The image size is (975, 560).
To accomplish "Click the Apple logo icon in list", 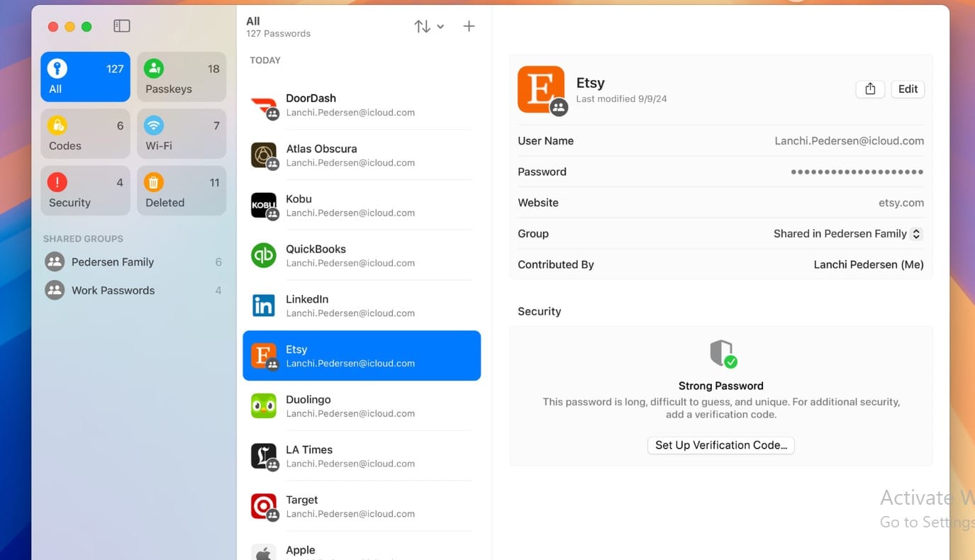I will click(x=264, y=552).
